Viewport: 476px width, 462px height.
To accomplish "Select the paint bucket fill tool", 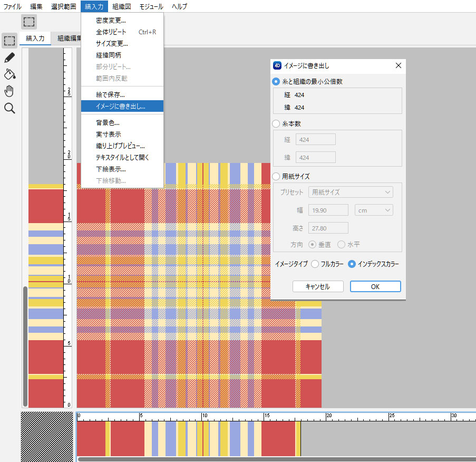I will (x=9, y=74).
